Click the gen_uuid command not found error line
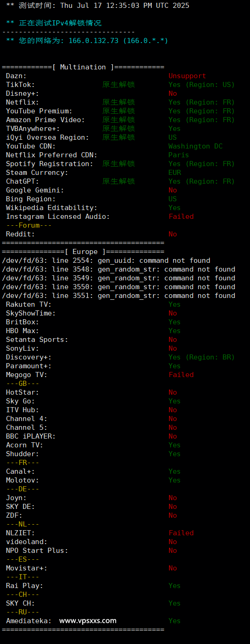The image size is (250, 644). click(x=106, y=260)
